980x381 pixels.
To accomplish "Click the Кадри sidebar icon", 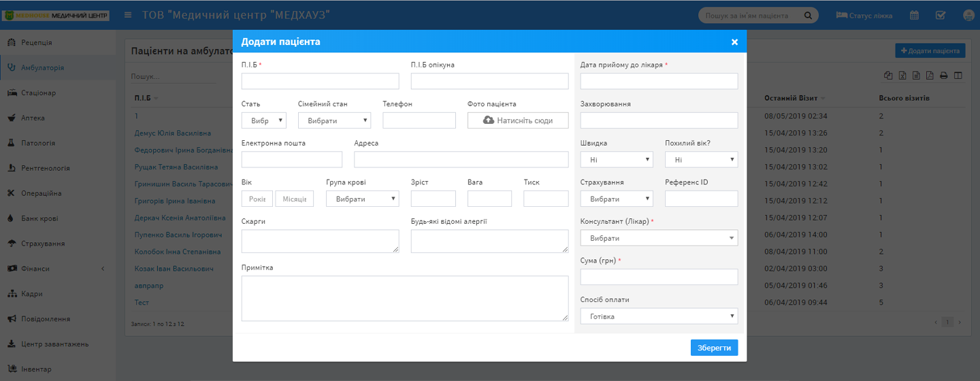I will pyautogui.click(x=11, y=294).
